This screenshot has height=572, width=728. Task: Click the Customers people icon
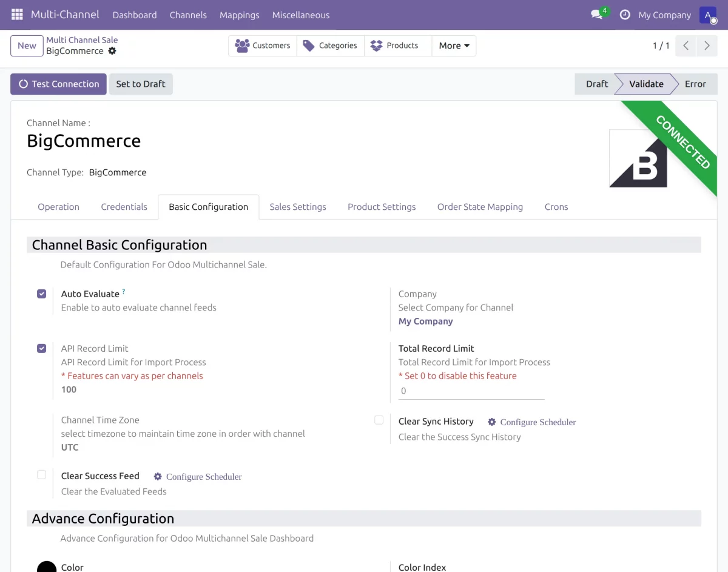point(242,45)
